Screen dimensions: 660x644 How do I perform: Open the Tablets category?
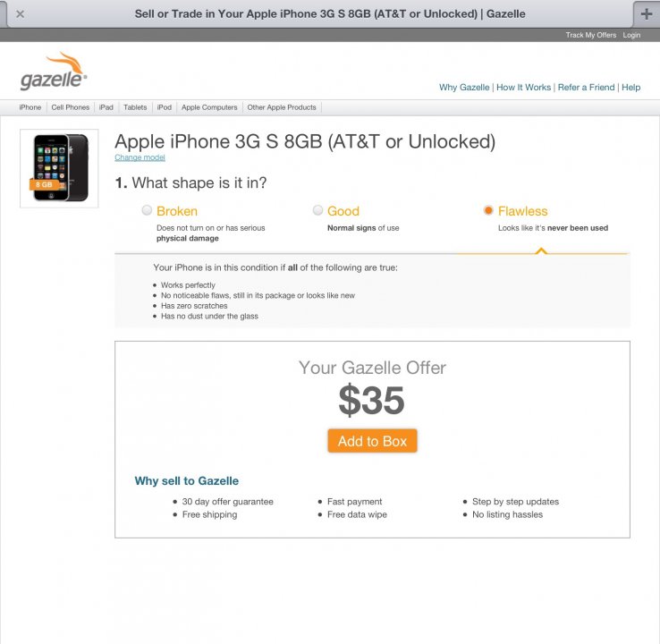(135, 107)
